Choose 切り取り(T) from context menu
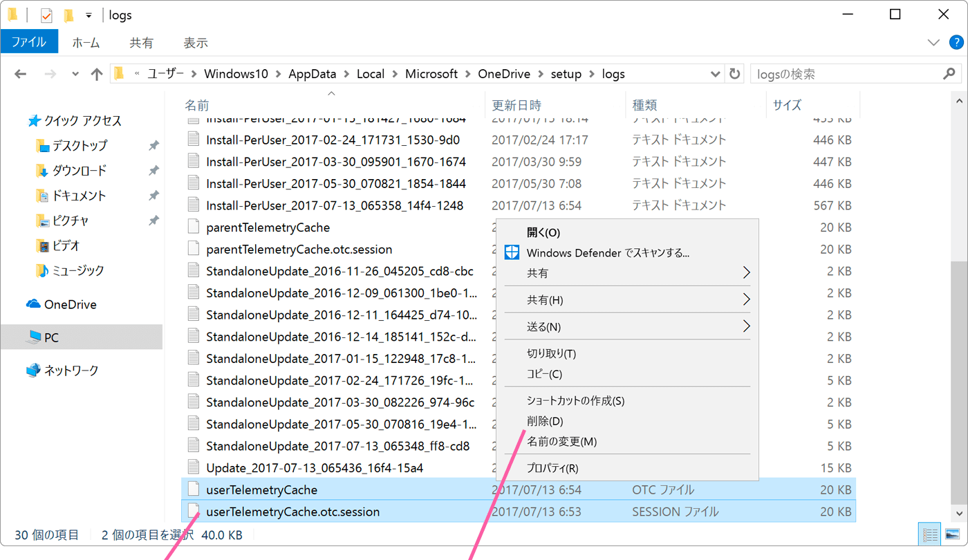968x560 pixels. click(627, 354)
